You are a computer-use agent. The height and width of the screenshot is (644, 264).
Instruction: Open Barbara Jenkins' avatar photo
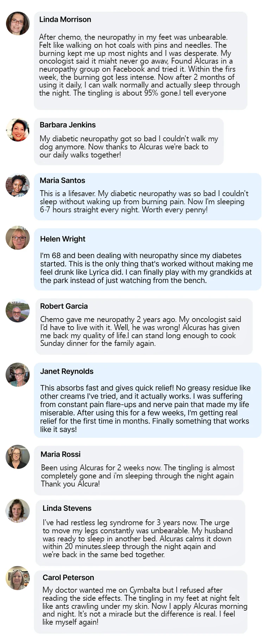click(18, 130)
